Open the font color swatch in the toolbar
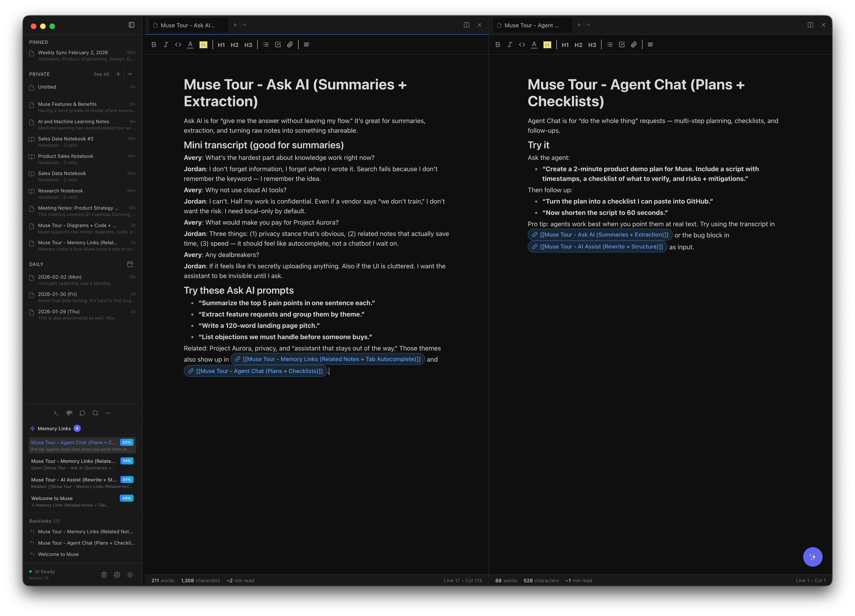The height and width of the screenshot is (616, 855). (x=190, y=45)
